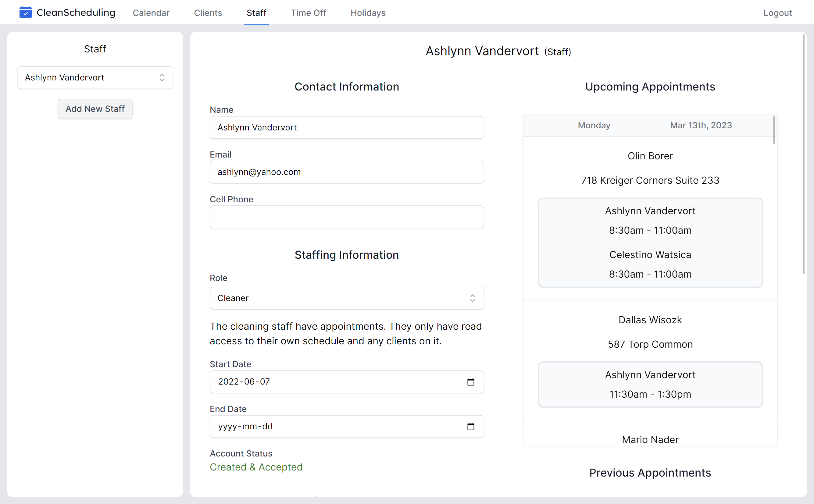This screenshot has width=814, height=504.
Task: Click the CleanScheduling calendar logo icon
Action: tap(25, 13)
